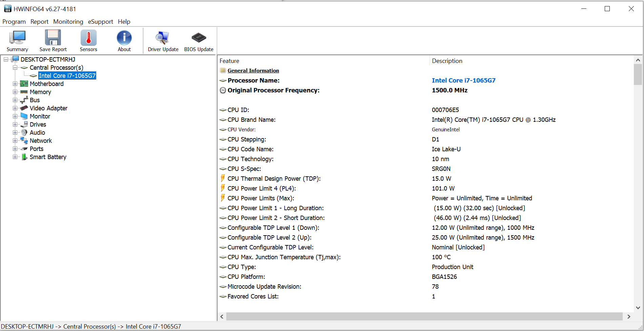Viewport: 644px width, 331px height.
Task: Expand the Network tree node
Action: point(15,141)
